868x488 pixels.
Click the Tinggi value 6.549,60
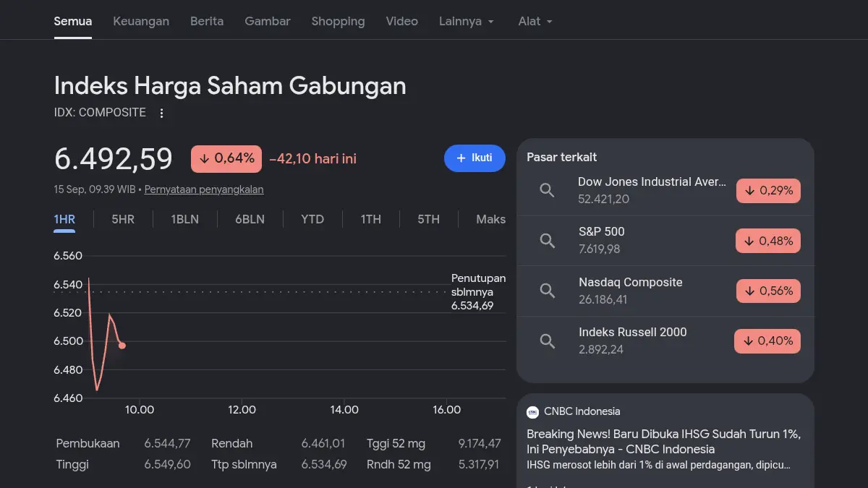tap(168, 465)
